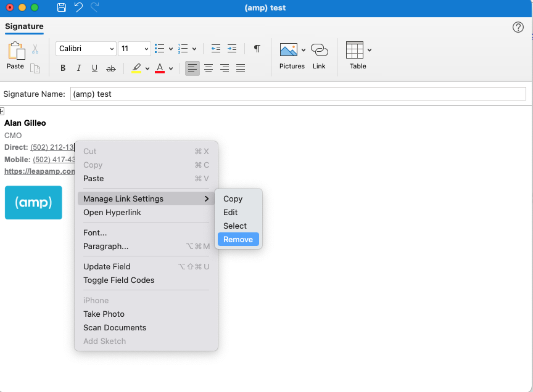533x392 pixels.
Task: Click the numbered list icon
Action: [x=183, y=49]
